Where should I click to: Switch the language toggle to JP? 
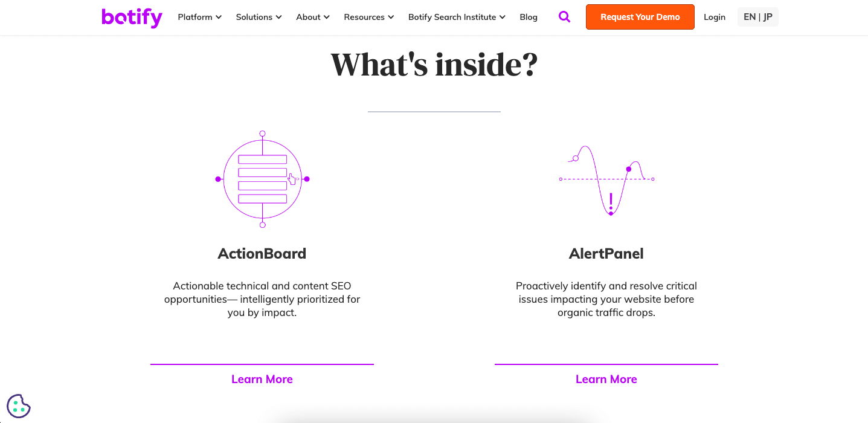(x=766, y=16)
